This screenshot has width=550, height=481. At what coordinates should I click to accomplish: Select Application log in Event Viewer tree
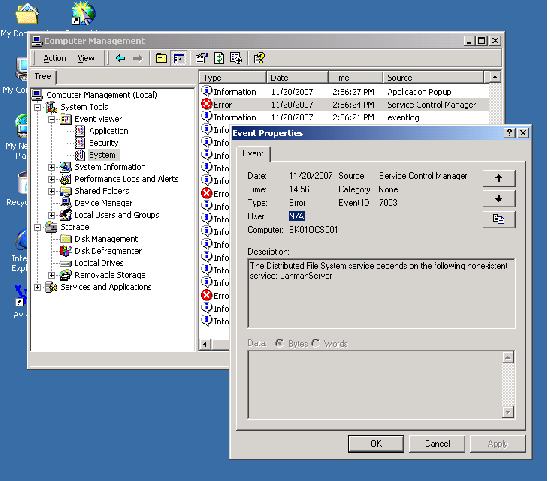tap(109, 131)
